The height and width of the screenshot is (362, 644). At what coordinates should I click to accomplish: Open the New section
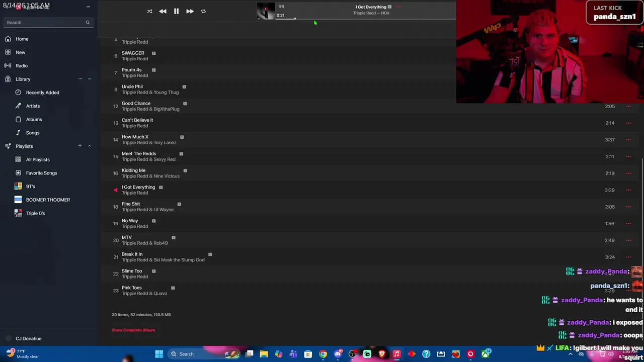(x=20, y=52)
